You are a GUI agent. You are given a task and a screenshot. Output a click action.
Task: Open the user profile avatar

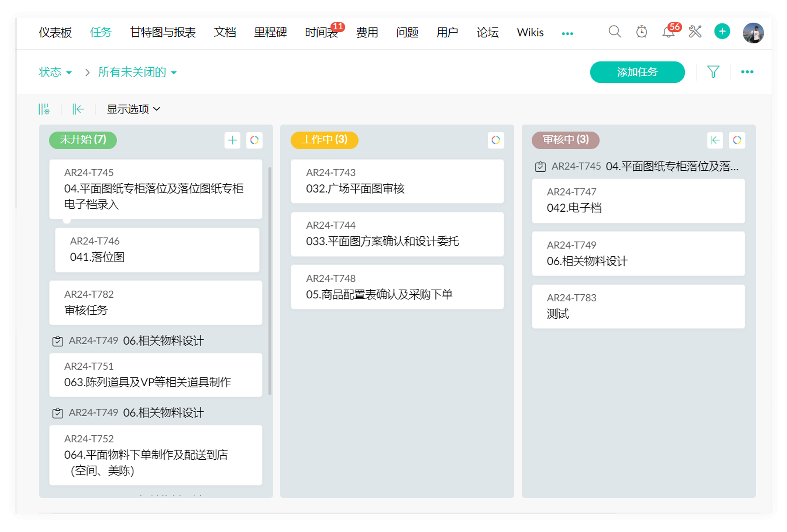click(753, 33)
